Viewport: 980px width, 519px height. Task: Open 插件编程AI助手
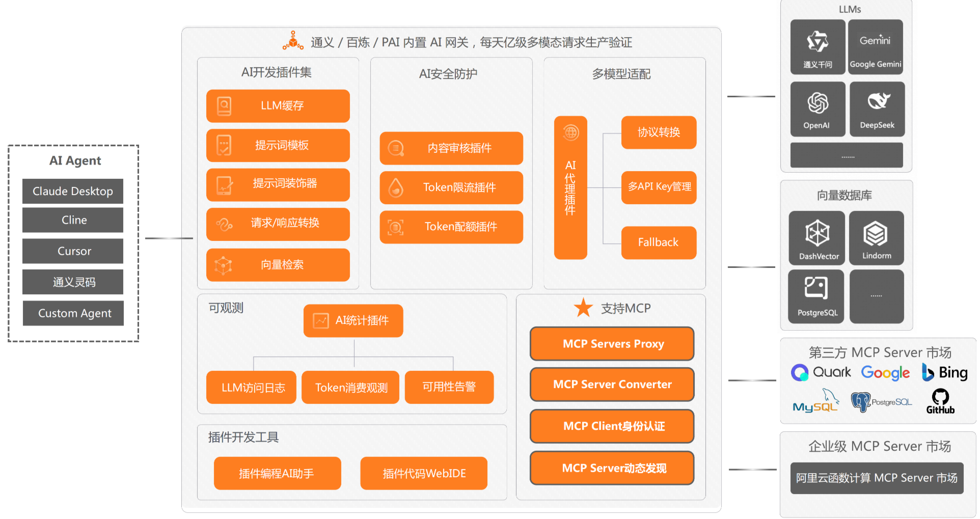pyautogui.click(x=278, y=473)
